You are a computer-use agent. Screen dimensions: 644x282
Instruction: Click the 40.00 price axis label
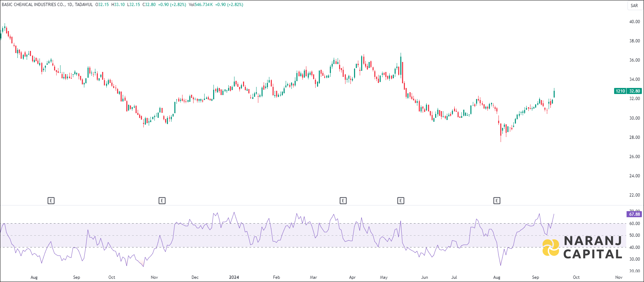click(634, 22)
